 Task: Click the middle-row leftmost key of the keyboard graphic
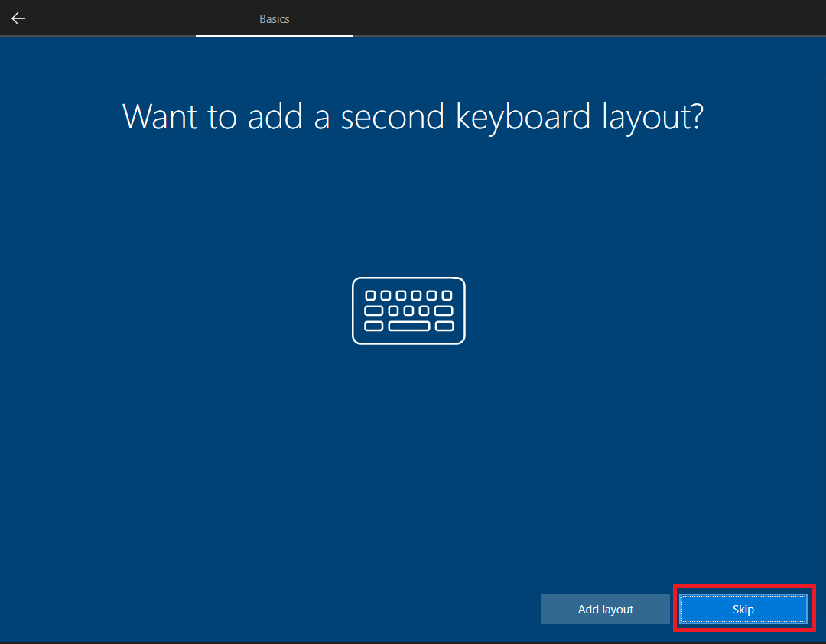[x=373, y=311]
